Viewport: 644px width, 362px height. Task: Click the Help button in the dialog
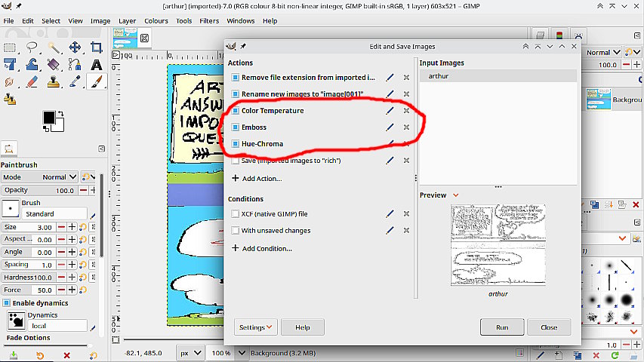303,327
